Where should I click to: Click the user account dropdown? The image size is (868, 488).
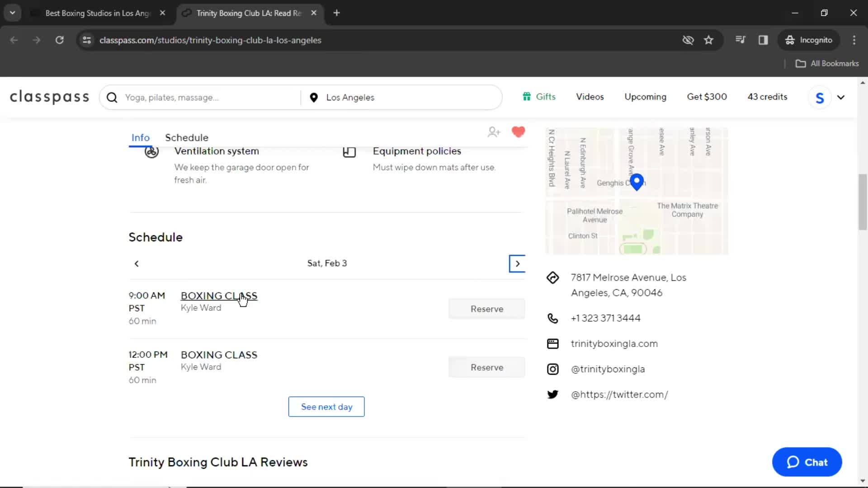pyautogui.click(x=842, y=97)
